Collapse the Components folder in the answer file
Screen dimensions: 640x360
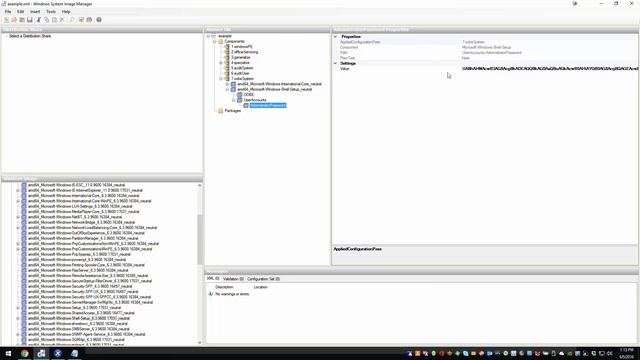pyautogui.click(x=214, y=41)
